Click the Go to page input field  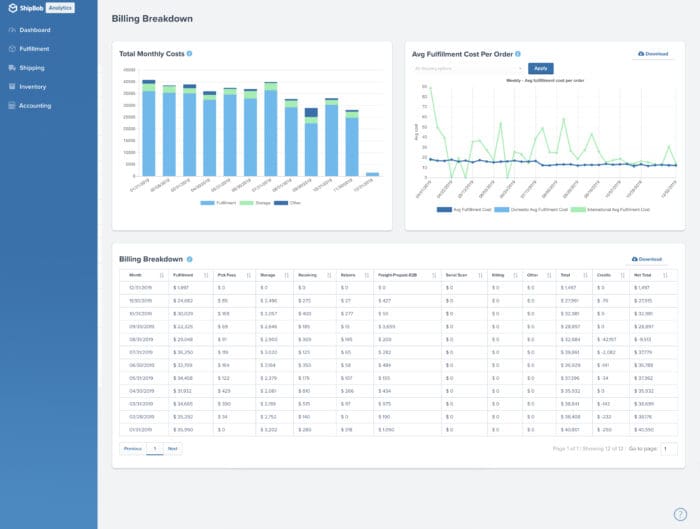click(668, 449)
